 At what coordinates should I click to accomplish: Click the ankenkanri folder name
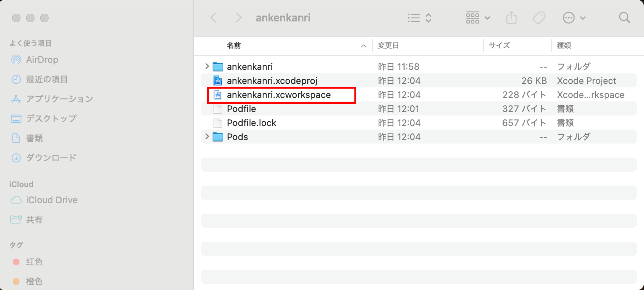[x=250, y=67]
